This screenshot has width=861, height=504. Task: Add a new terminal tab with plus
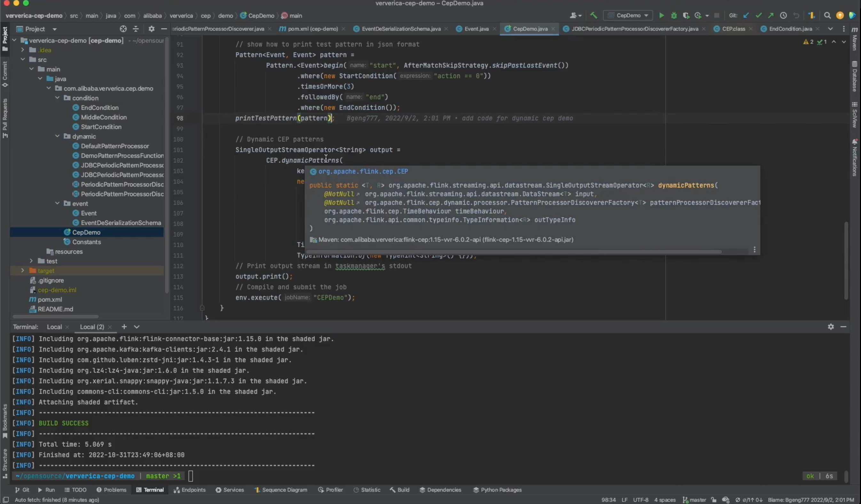124,327
